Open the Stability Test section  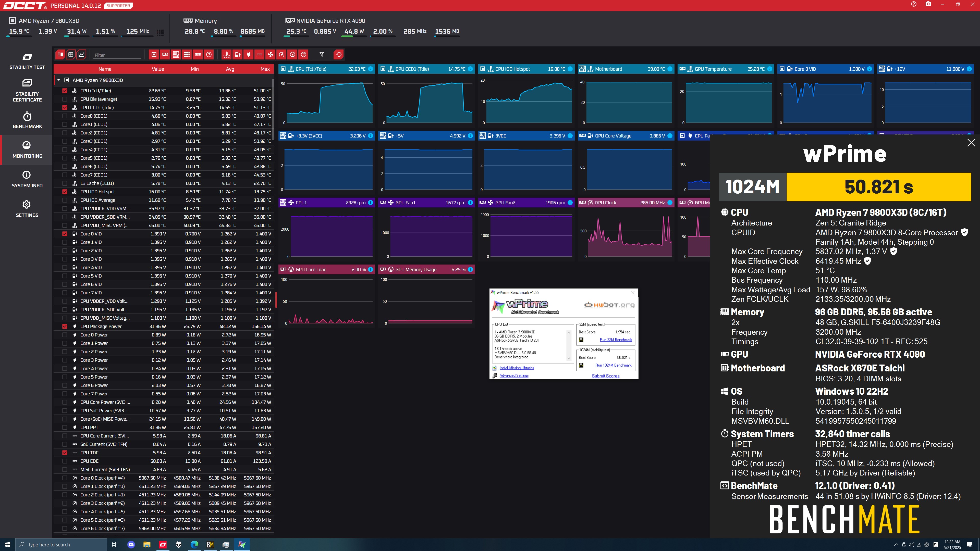[27, 61]
